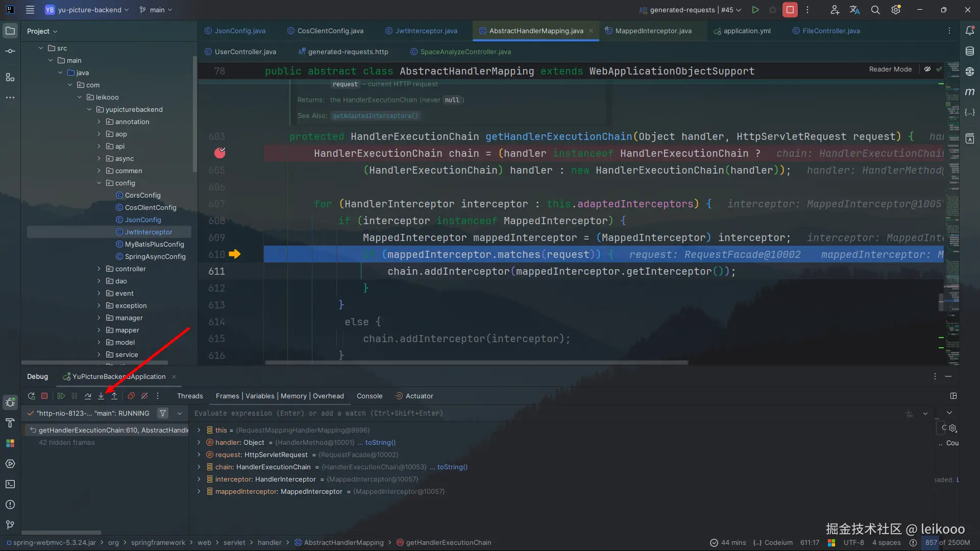Open the Build tool window
The height and width of the screenshot is (551, 980).
(x=10, y=423)
